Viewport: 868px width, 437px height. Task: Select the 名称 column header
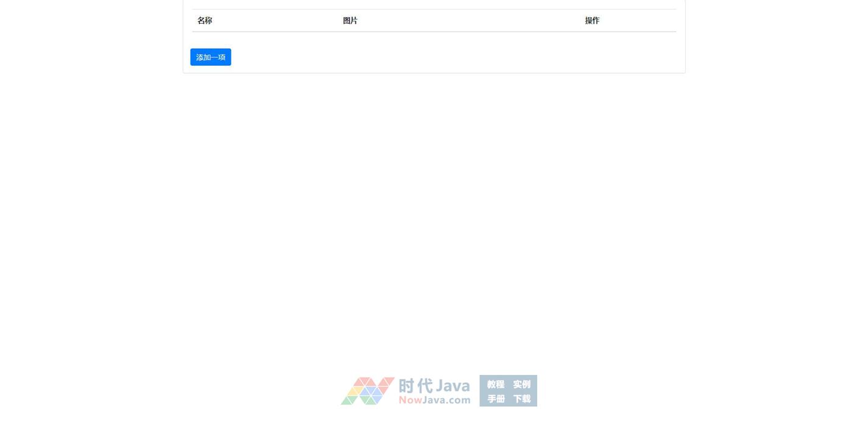click(205, 21)
